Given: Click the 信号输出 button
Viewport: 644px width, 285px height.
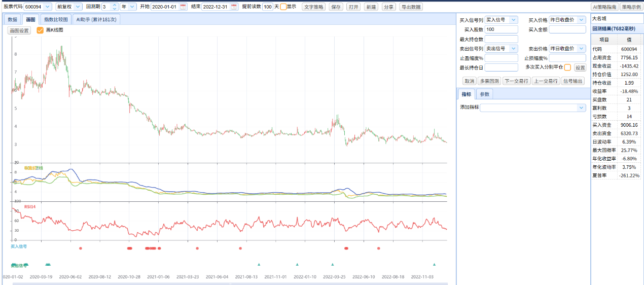Looking at the screenshot, I should point(573,81).
